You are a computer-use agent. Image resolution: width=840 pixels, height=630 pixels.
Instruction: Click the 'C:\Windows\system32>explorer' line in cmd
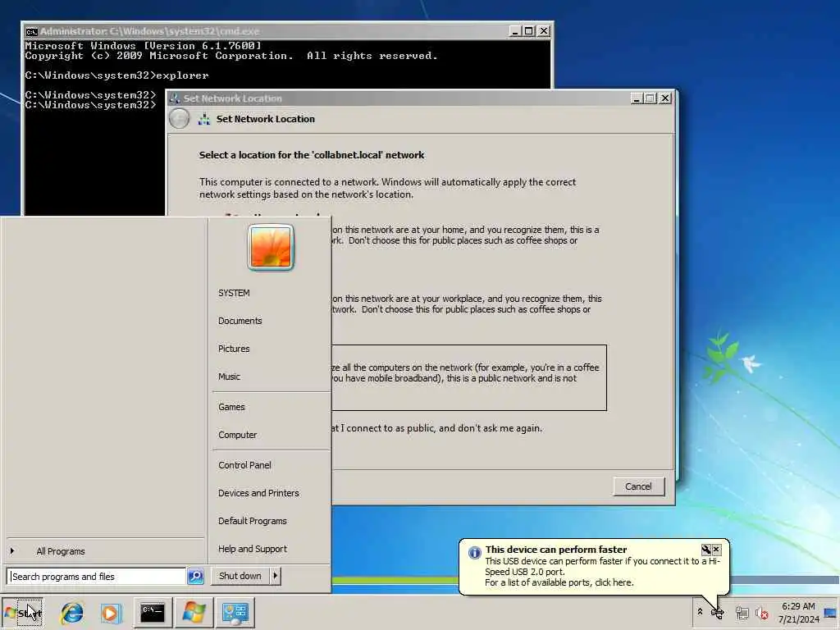pyautogui.click(x=116, y=75)
